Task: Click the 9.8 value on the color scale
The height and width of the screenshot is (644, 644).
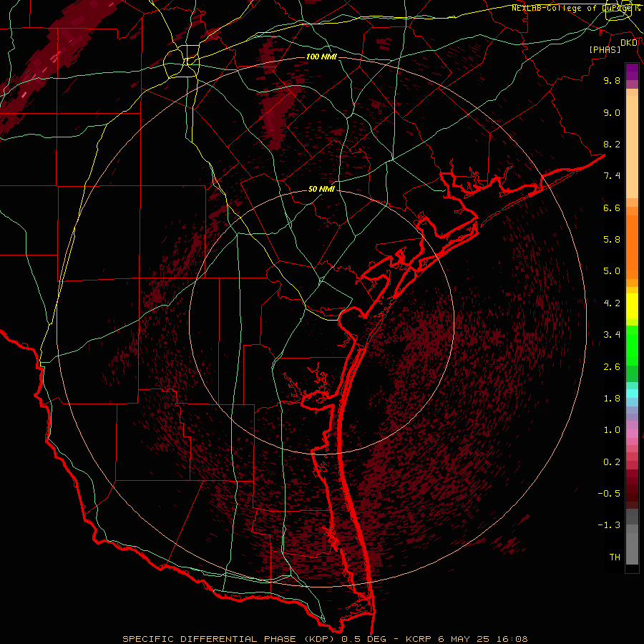Action: click(612, 80)
